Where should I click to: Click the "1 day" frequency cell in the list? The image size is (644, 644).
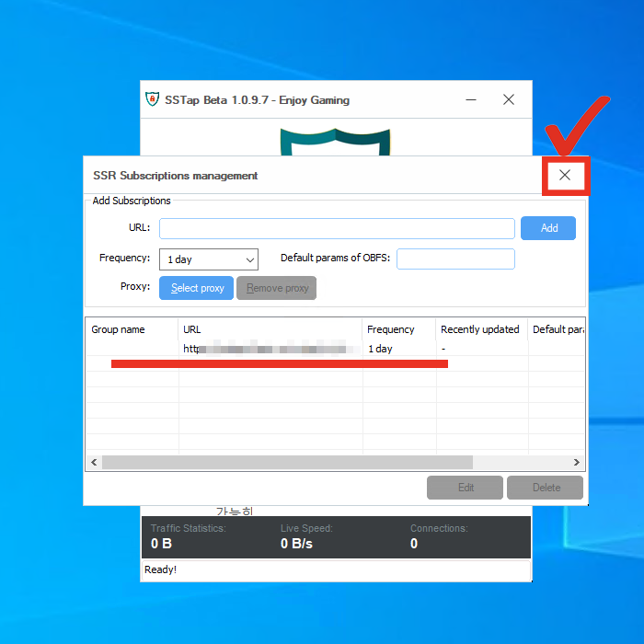coord(380,349)
